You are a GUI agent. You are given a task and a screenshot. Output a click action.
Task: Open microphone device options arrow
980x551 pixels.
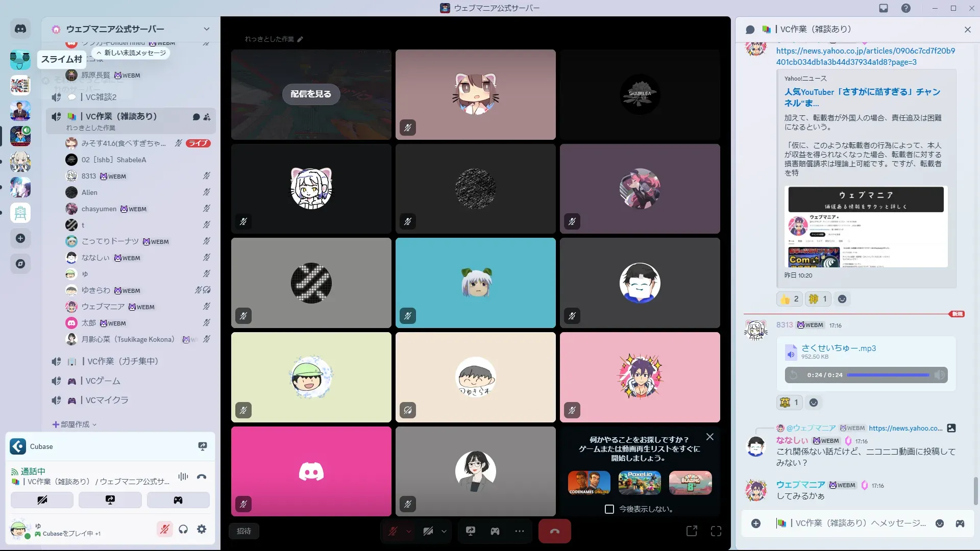(409, 531)
